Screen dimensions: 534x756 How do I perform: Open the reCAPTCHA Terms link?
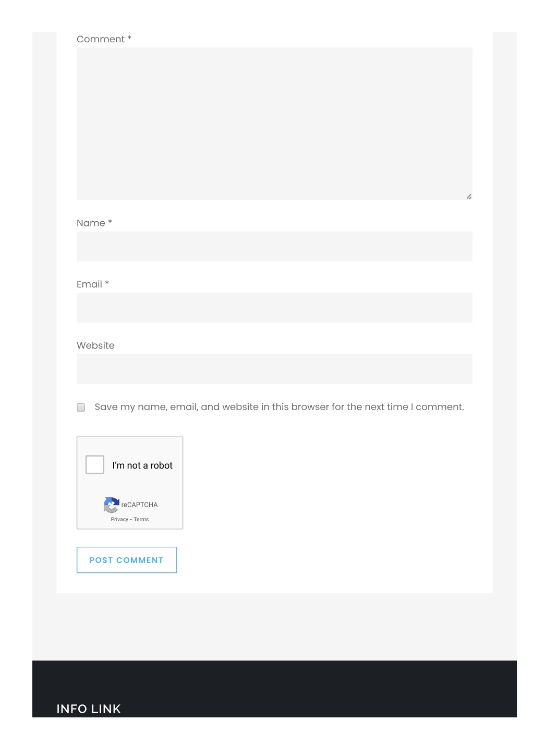tap(141, 519)
